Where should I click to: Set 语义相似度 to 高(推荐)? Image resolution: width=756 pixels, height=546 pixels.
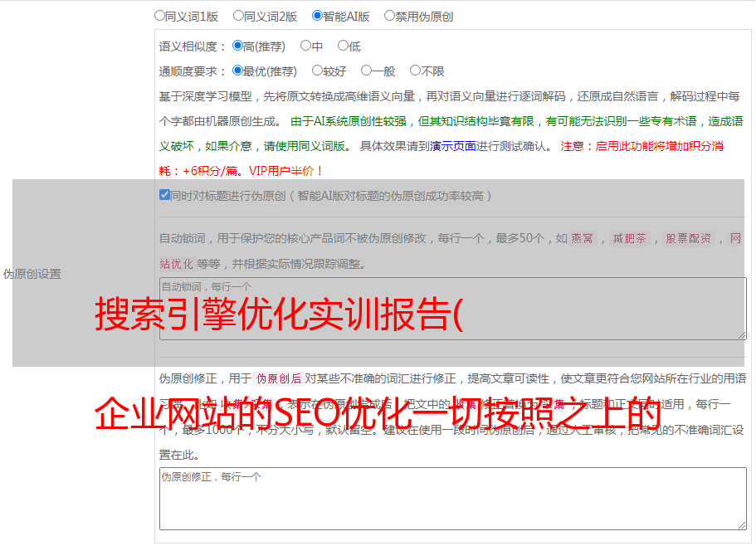click(x=237, y=46)
